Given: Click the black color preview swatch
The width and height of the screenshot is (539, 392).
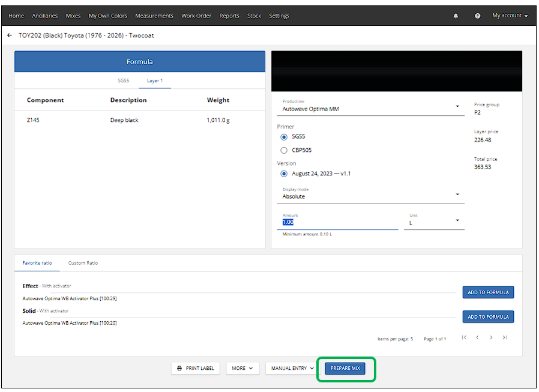Looking at the screenshot, I should click(397, 71).
